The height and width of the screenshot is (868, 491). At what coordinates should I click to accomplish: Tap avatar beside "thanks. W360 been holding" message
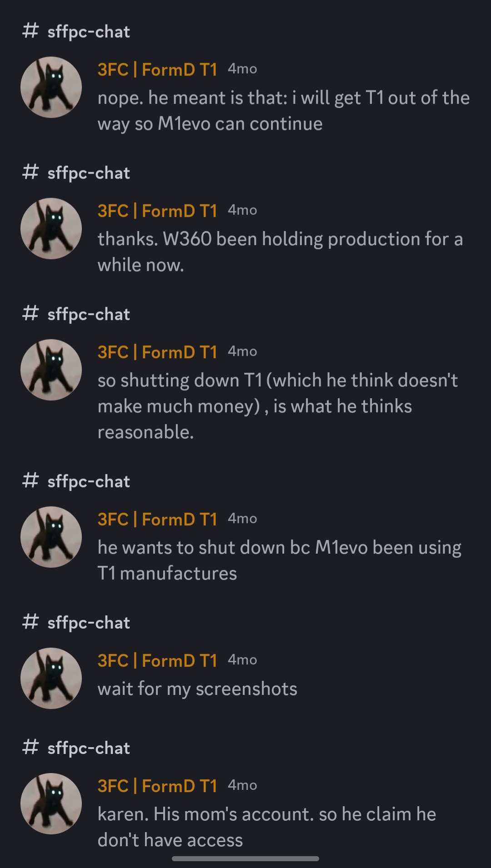coord(51,228)
